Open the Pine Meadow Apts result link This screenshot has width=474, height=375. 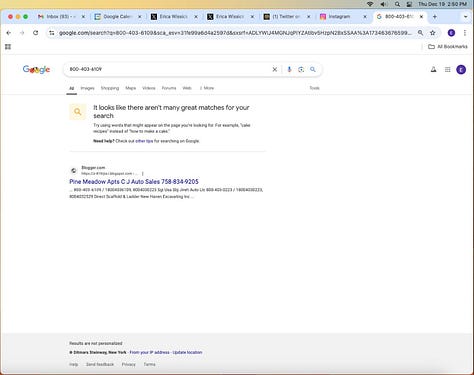[x=134, y=182]
